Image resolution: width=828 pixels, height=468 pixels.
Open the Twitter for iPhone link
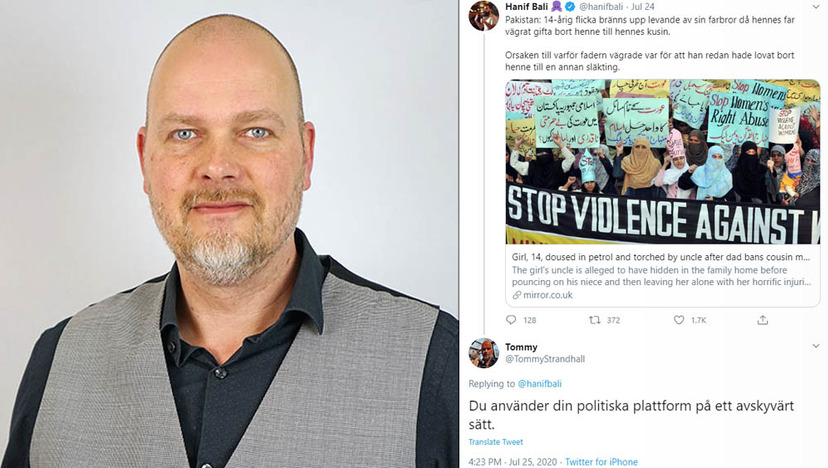pyautogui.click(x=601, y=462)
